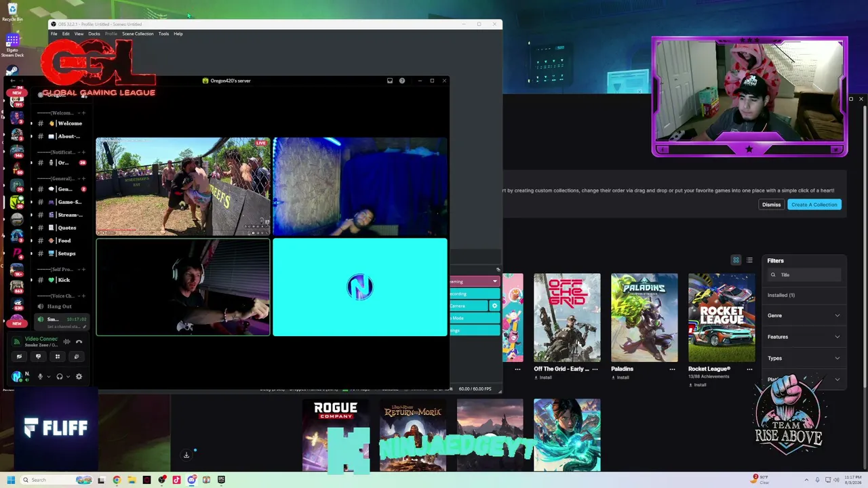Switch library to grid view

coord(736,260)
